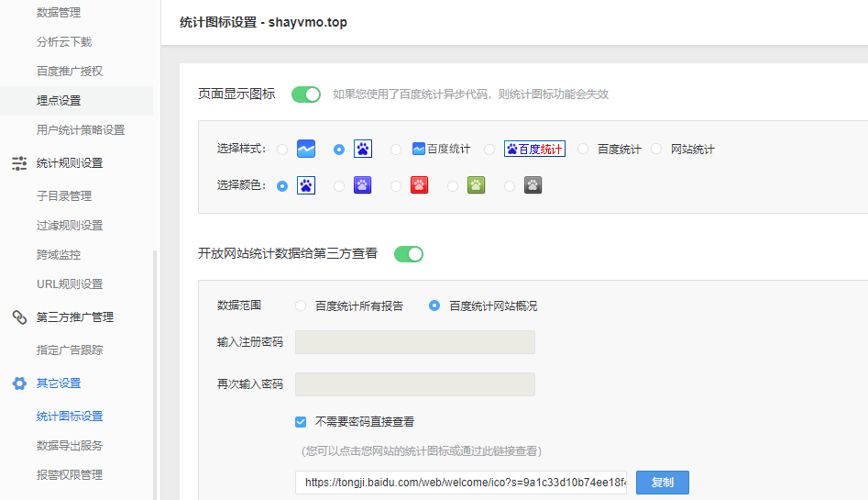Image resolution: width=868 pixels, height=500 pixels.
Task: Pick the bordered paw 百度统计 badge style
Action: (534, 149)
